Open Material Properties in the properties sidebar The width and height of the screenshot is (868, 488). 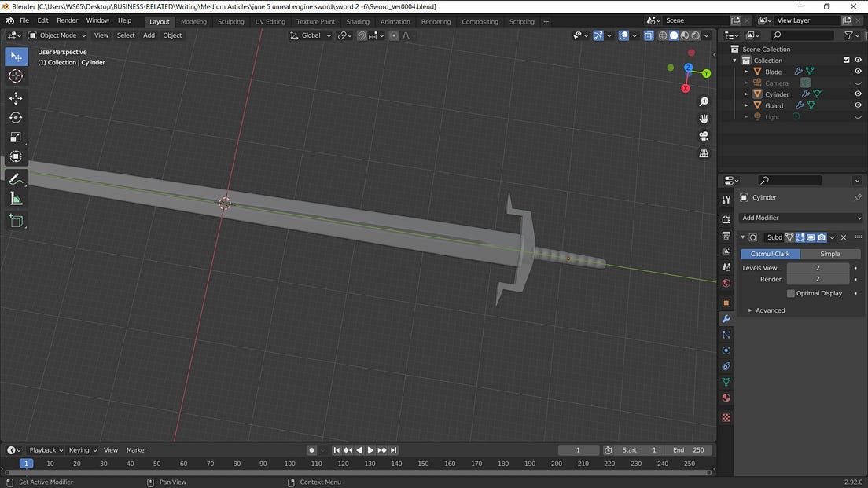(726, 397)
